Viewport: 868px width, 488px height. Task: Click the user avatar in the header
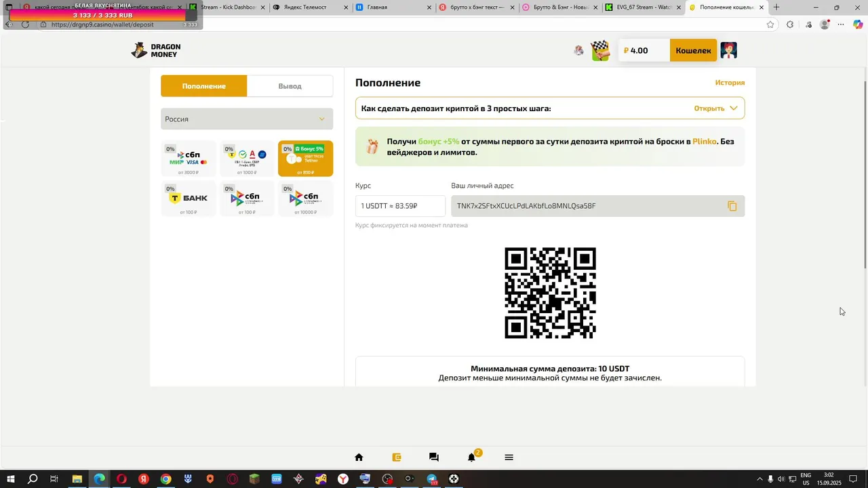tap(728, 50)
